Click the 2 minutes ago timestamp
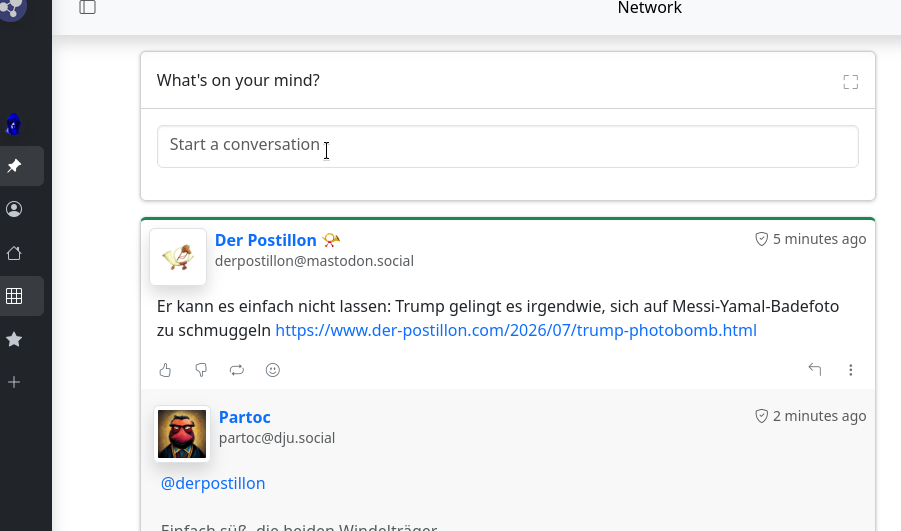 [819, 416]
